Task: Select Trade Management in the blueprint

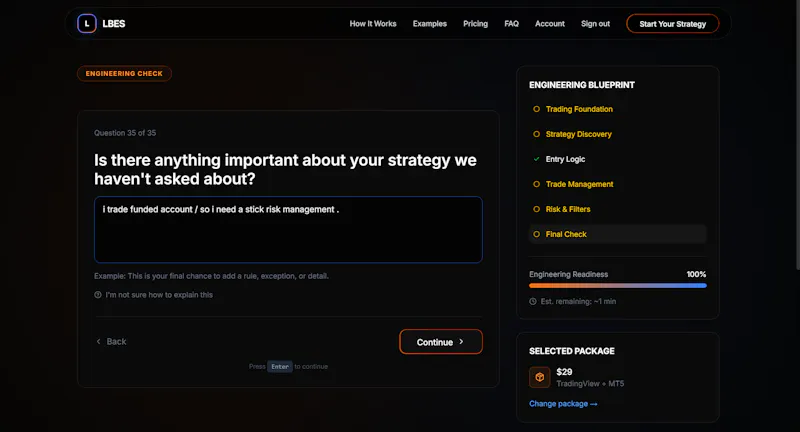Action: [580, 184]
